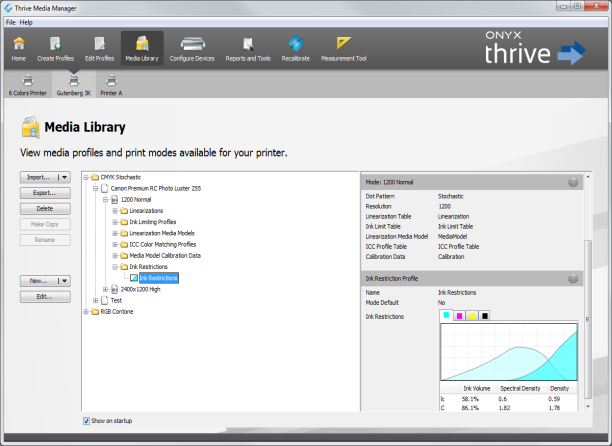
Task: Expand the Ink Limiting Profiles folder
Action: (x=115, y=222)
